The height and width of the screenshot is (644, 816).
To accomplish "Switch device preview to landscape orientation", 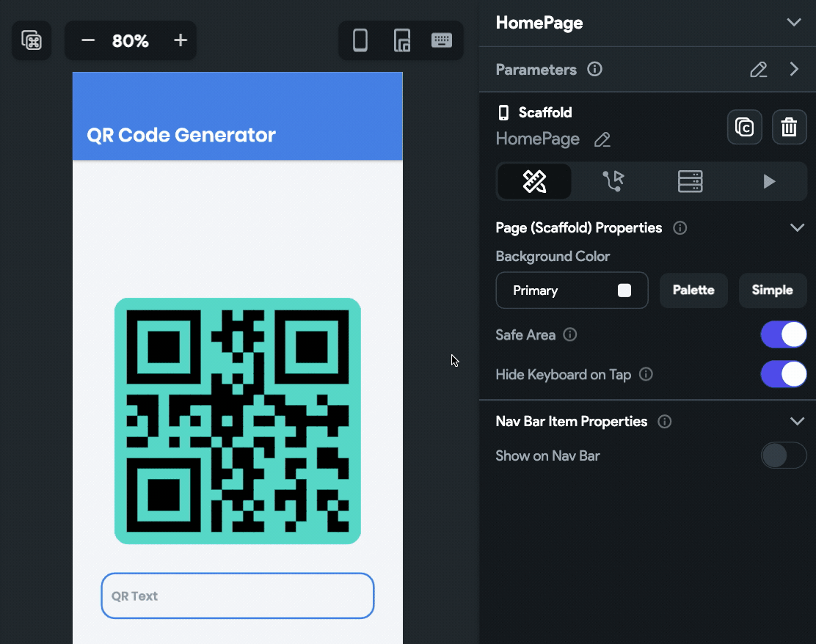I will click(402, 40).
